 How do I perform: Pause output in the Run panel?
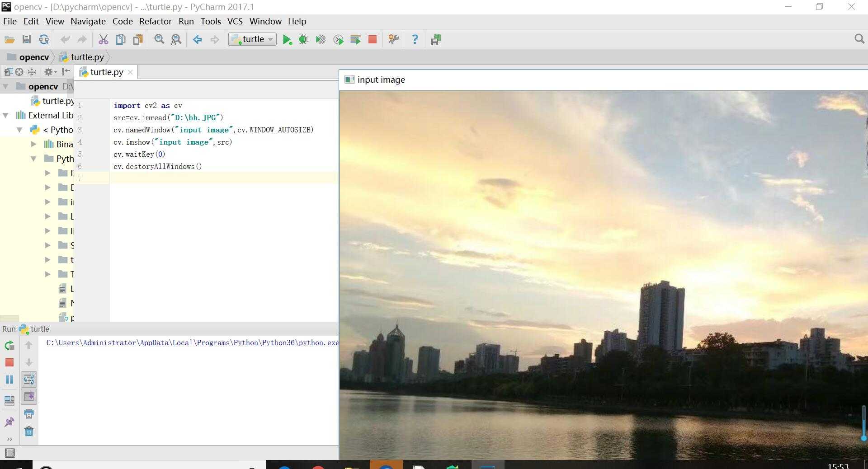click(9, 380)
